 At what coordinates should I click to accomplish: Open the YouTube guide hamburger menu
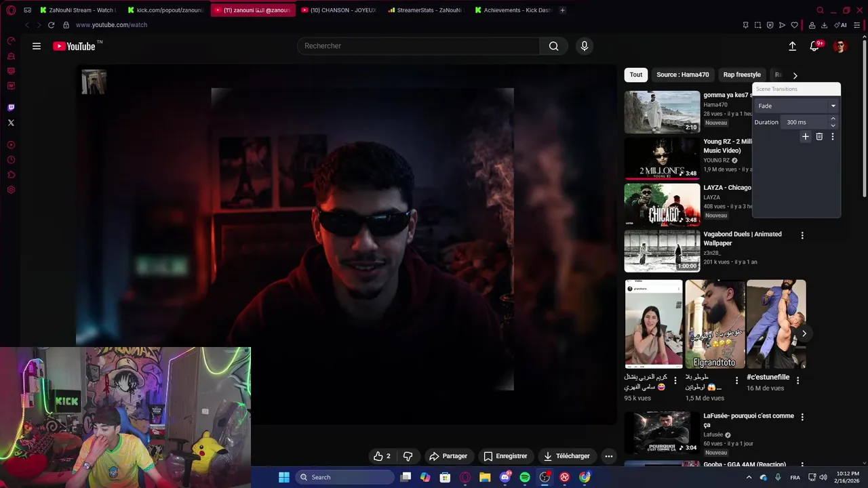tap(37, 46)
